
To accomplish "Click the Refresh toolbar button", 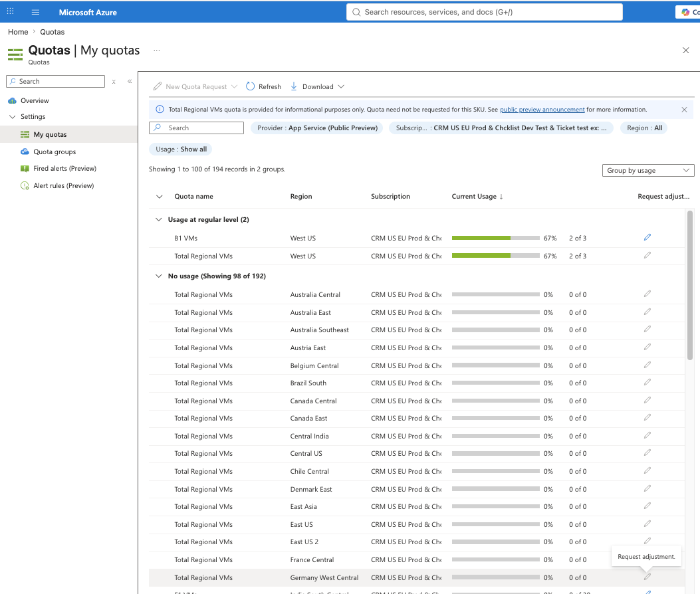I will click(x=264, y=86).
